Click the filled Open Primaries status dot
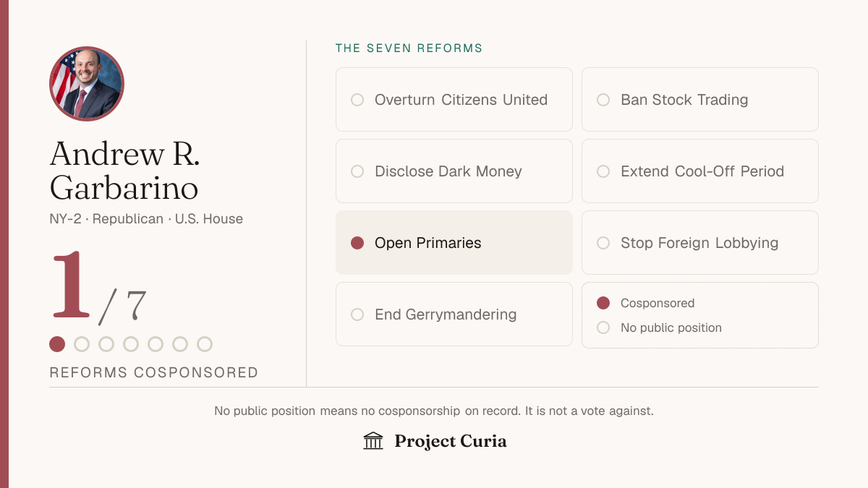Viewport: 868px width, 488px height. coord(357,243)
